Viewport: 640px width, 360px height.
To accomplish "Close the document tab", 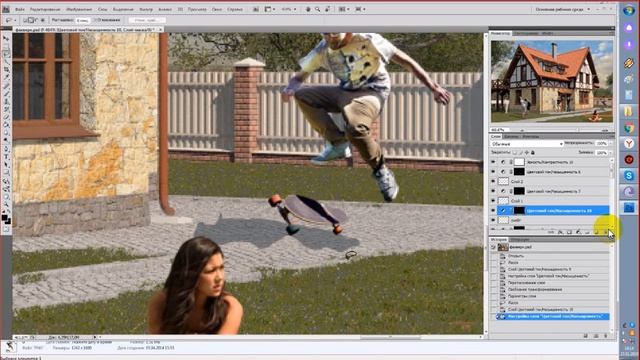I will [x=160, y=29].
